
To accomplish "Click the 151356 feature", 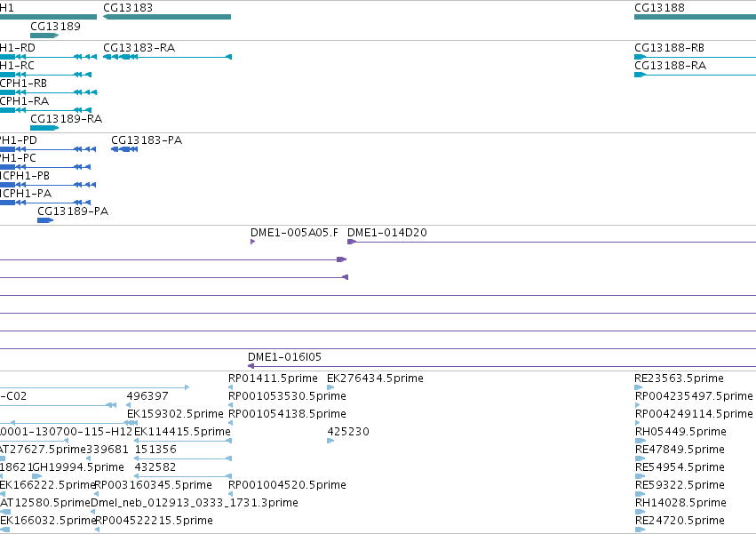I will pos(183,458).
